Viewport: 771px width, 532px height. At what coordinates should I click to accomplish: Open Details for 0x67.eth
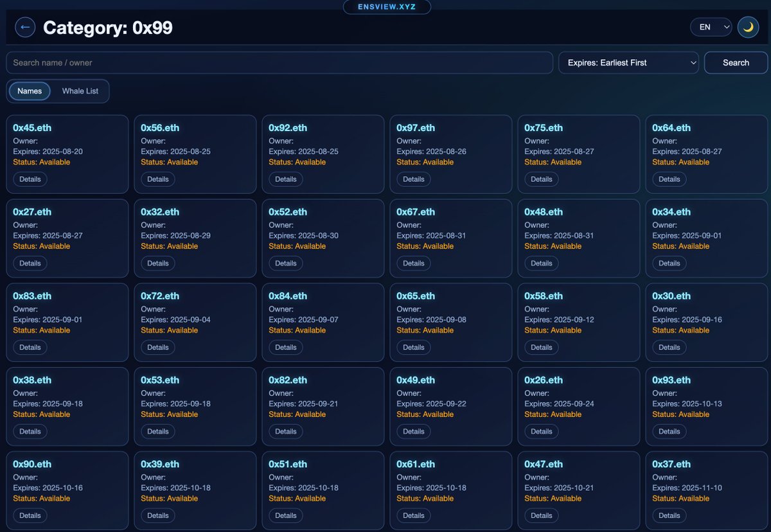point(414,263)
